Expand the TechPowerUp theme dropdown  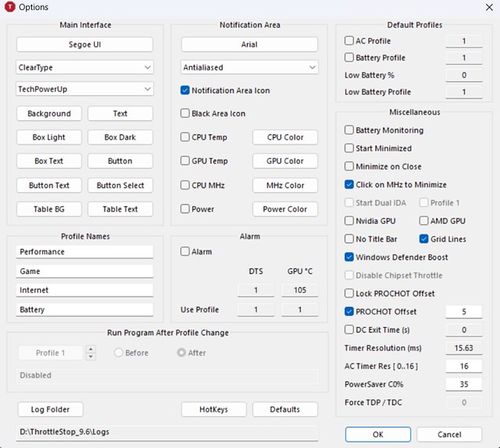coord(84,89)
